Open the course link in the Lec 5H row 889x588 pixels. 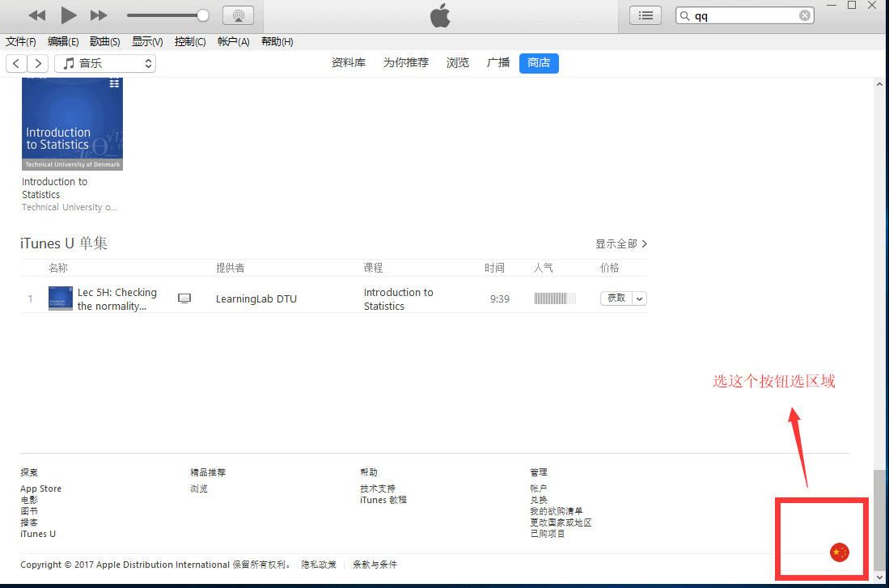pyautogui.click(x=399, y=298)
